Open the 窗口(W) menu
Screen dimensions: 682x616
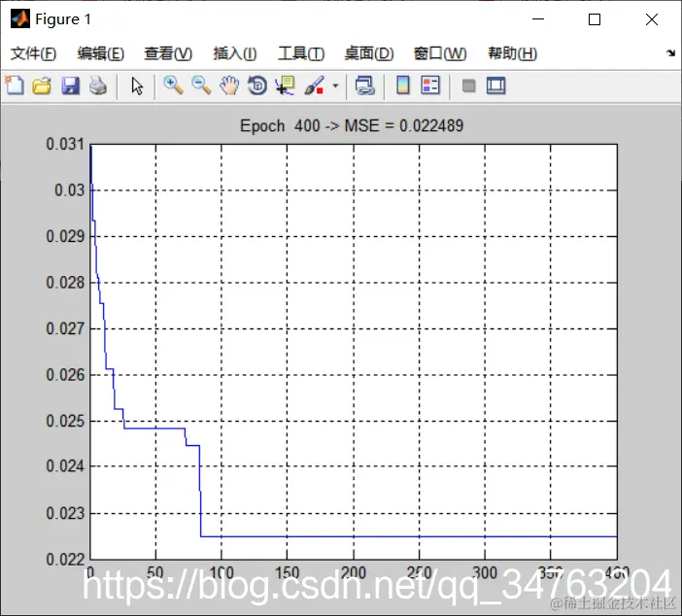(440, 53)
